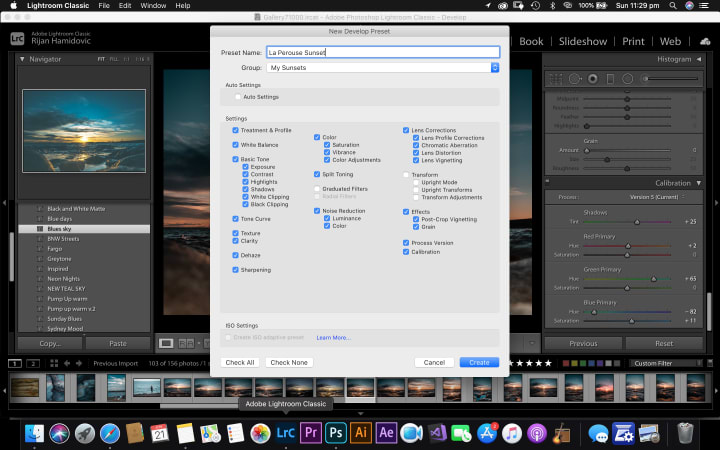The height and width of the screenshot is (450, 720).
Task: Open Spotlight search in menu bar
Action: (673, 6)
